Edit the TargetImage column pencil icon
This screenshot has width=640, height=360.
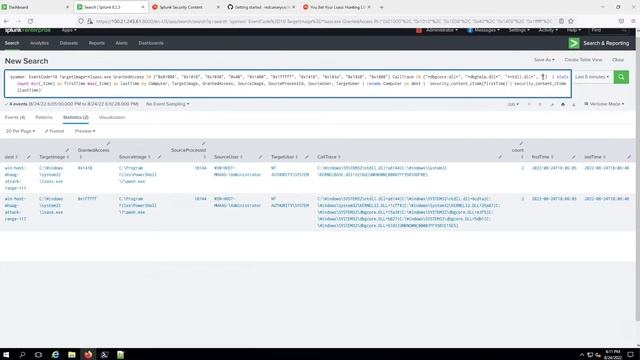click(67, 150)
